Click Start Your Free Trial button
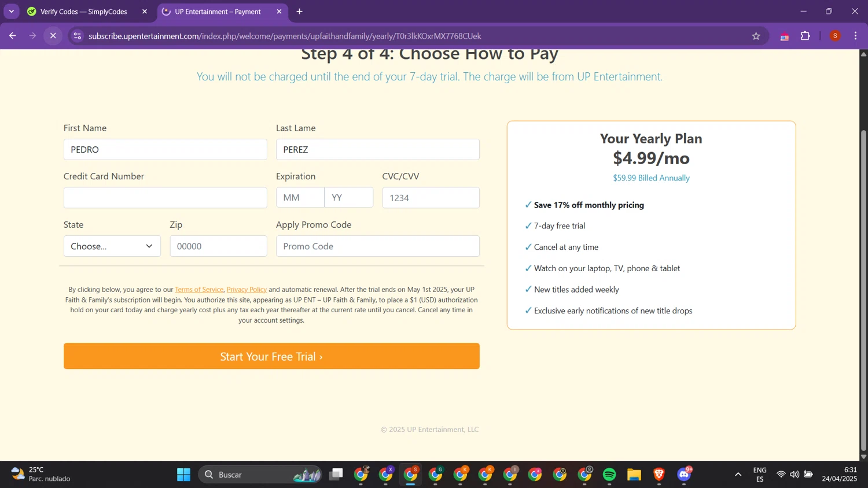The height and width of the screenshot is (488, 868). coord(271,356)
